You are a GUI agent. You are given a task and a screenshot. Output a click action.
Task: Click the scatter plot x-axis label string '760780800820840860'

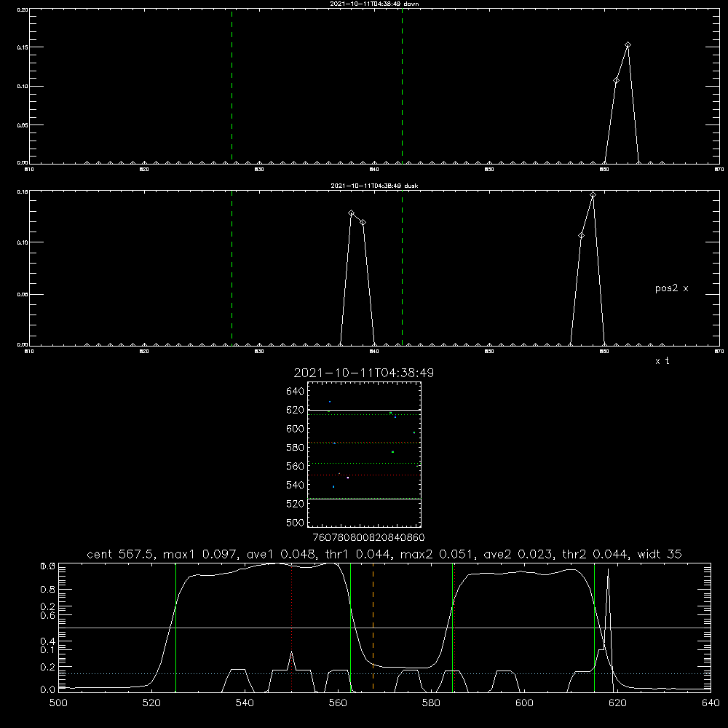click(x=368, y=538)
